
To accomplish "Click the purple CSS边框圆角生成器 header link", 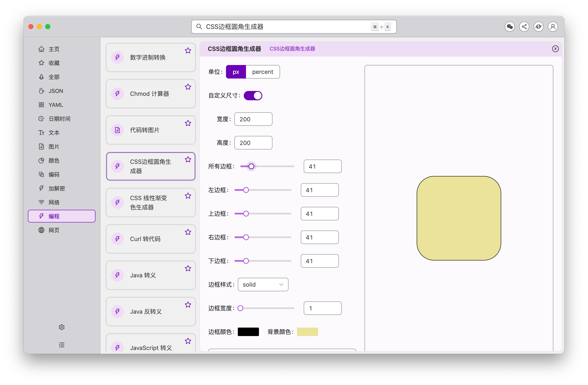I will pos(292,49).
